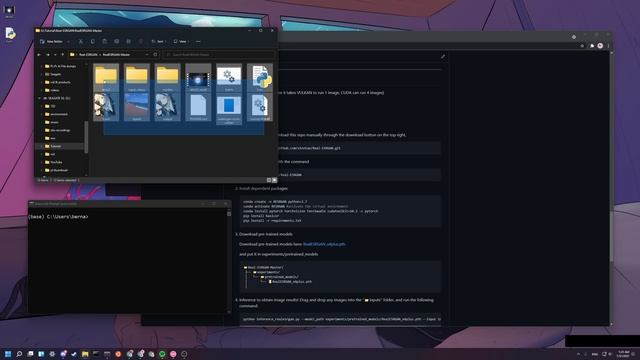
Task: Open Task View from the taskbar
Action: tap(30, 354)
